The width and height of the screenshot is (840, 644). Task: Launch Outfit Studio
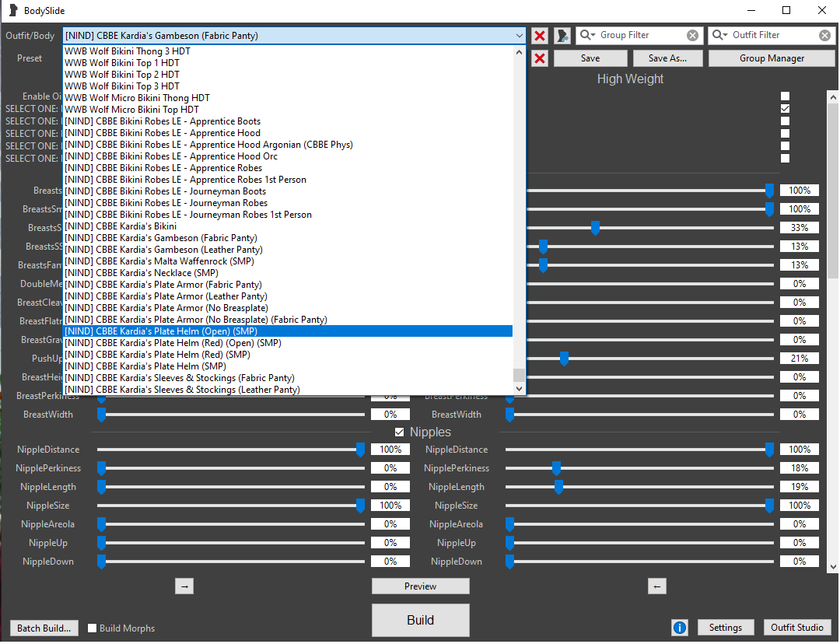click(x=796, y=628)
